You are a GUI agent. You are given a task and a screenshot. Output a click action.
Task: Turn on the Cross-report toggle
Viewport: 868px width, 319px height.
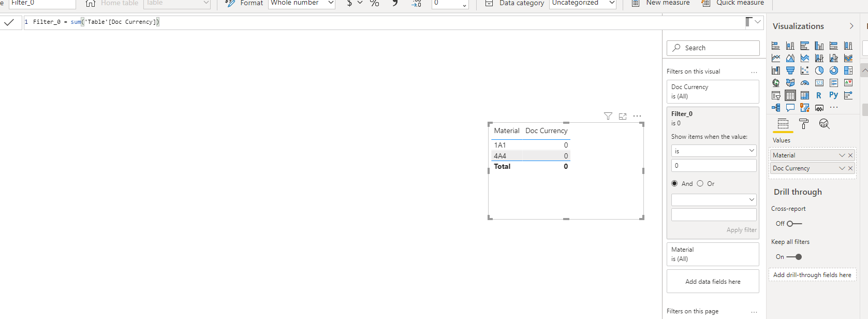(x=794, y=224)
